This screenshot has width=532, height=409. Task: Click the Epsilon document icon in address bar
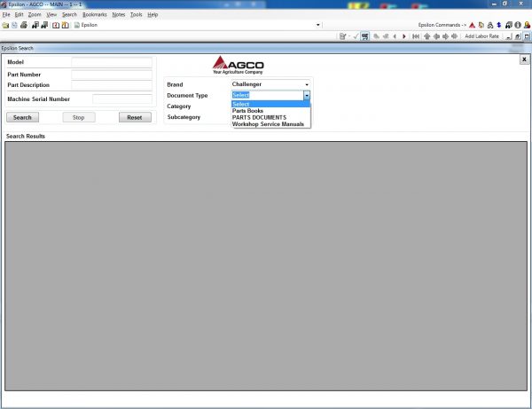tap(77, 25)
